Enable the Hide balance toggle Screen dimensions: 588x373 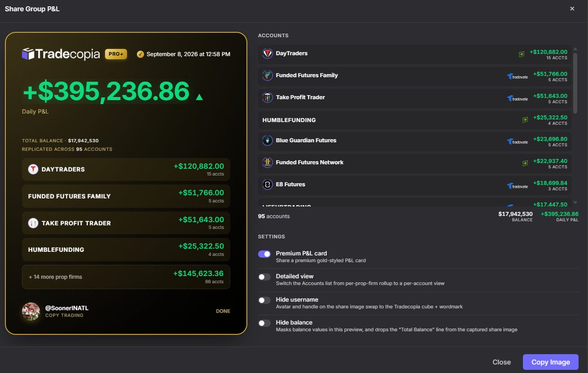tap(265, 323)
